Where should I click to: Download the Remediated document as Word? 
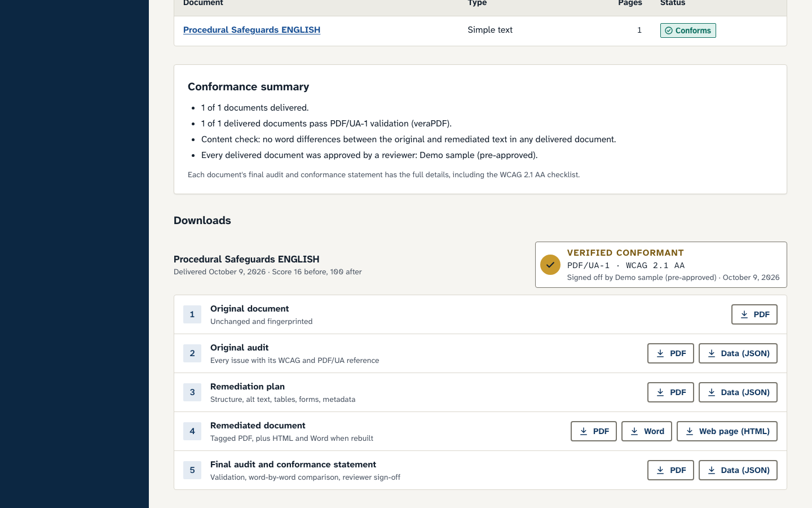tap(646, 431)
